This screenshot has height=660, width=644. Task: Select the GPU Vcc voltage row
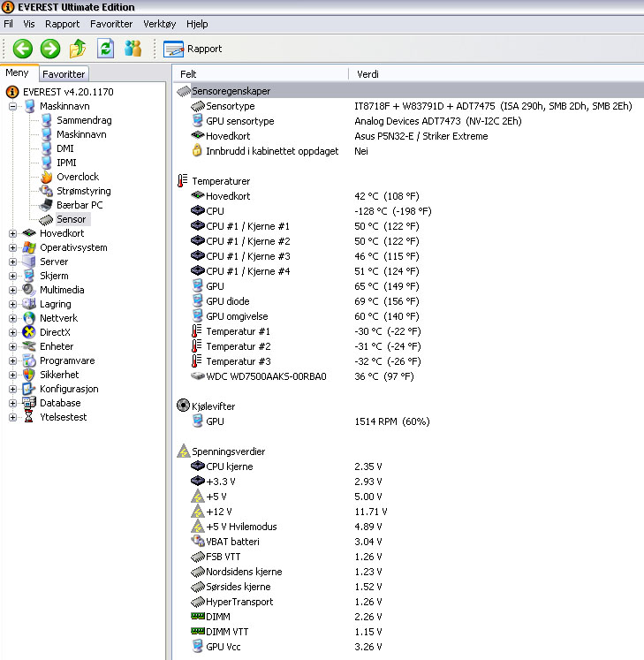(x=408, y=647)
